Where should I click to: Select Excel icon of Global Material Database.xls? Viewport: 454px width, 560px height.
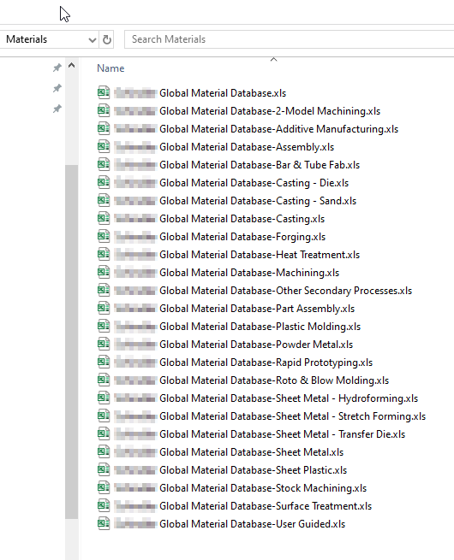click(x=104, y=92)
